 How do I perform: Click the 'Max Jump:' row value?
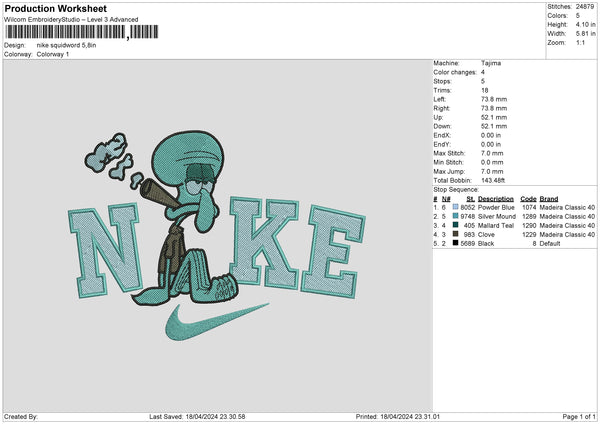tap(492, 171)
